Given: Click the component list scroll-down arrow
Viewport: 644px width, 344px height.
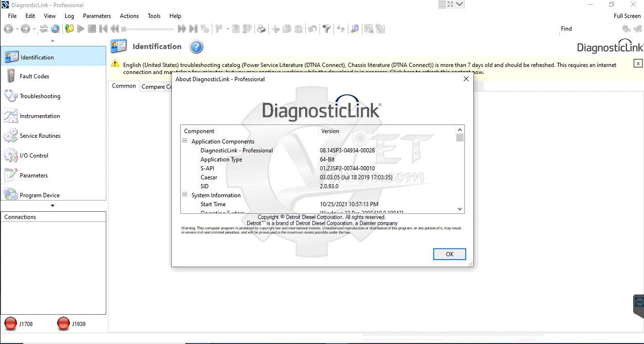Looking at the screenshot, I should coord(460,209).
